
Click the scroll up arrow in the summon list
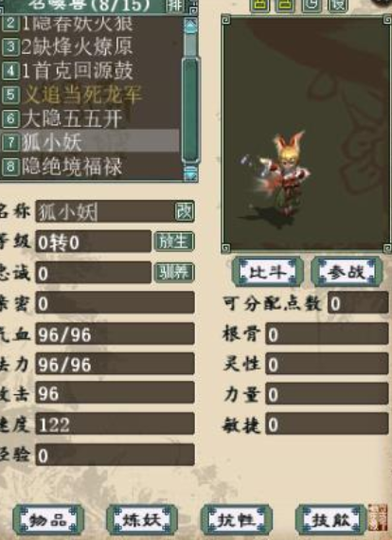[190, 26]
